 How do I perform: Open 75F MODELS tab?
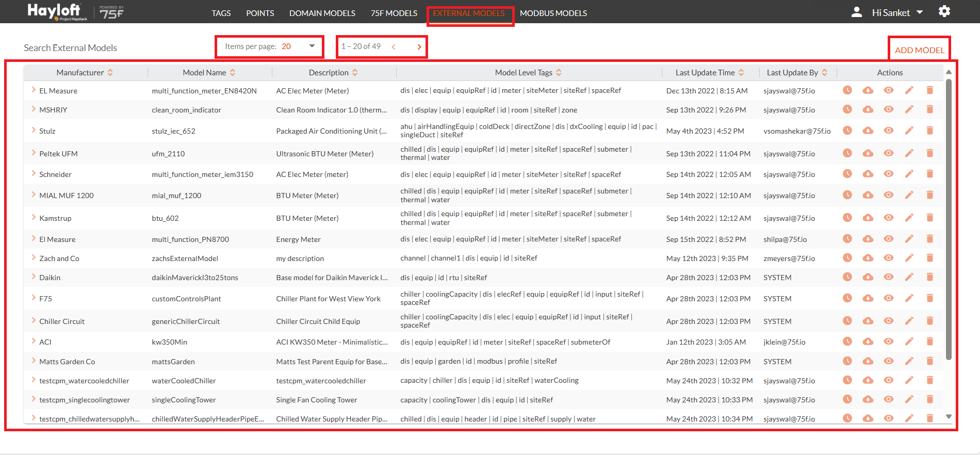[394, 13]
